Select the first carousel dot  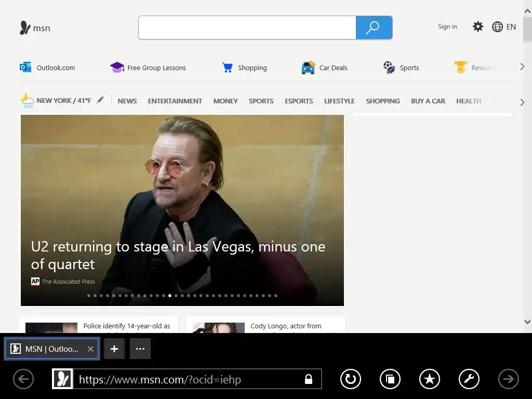click(89, 296)
